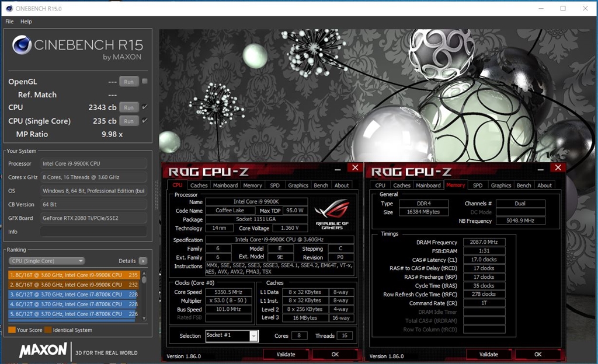Click the orange Your Score legend swatch
This screenshot has width=598, height=364.
tap(12, 330)
